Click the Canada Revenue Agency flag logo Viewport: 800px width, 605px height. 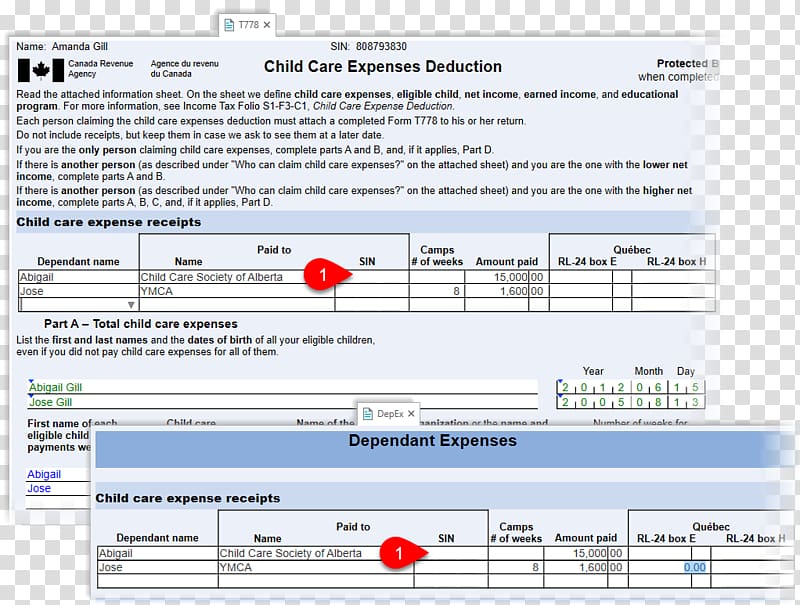pyautogui.click(x=41, y=70)
